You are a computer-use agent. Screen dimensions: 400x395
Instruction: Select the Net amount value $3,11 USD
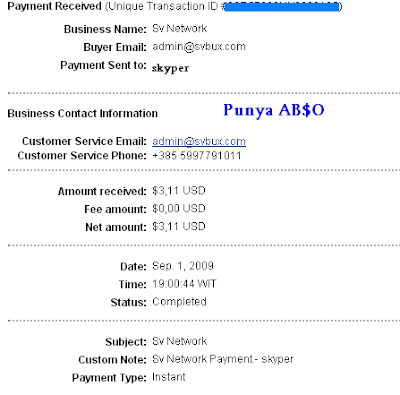click(179, 227)
